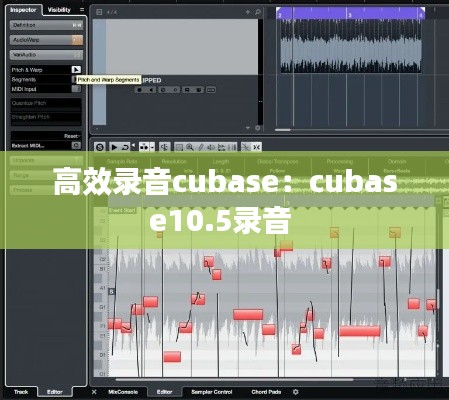Image resolution: width=449 pixels, height=400 pixels.
Task: Expand the AudioWarp inspector section
Action: pyautogui.click(x=46, y=40)
